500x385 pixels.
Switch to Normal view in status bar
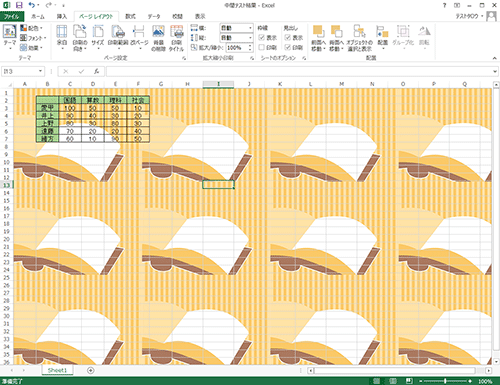[x=377, y=381]
